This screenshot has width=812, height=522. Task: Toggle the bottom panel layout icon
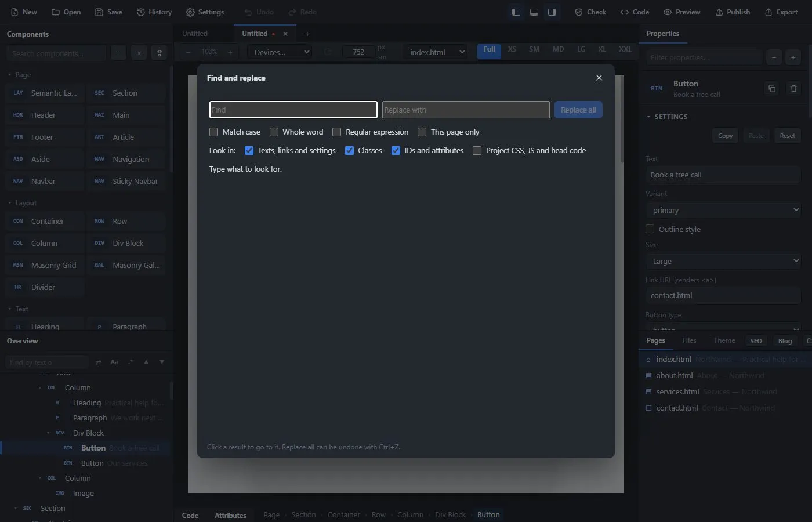pyautogui.click(x=534, y=12)
